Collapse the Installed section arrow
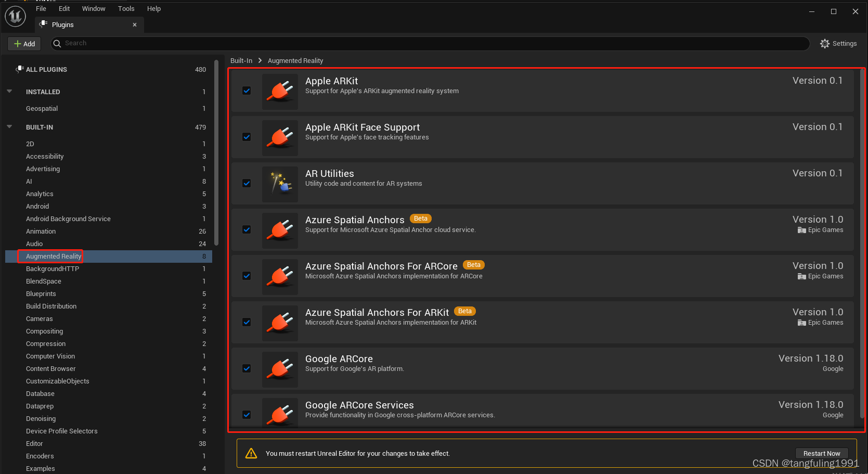Viewport: 868px width, 474px height. tap(9, 91)
